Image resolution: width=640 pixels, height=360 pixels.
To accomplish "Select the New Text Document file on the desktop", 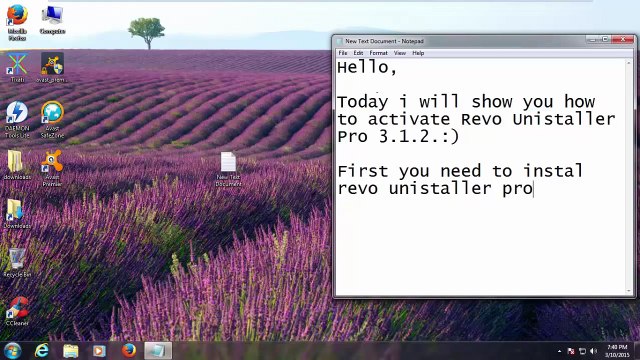I will [x=228, y=169].
